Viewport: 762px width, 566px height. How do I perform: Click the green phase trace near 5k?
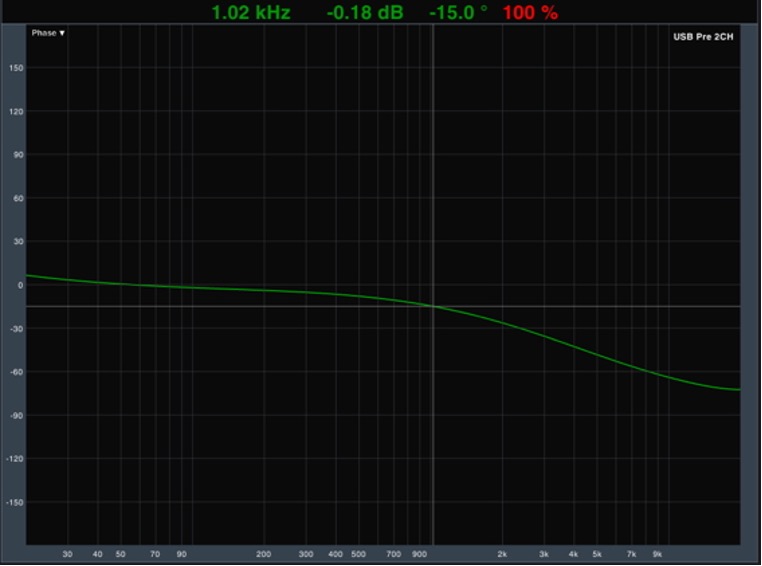(x=597, y=355)
